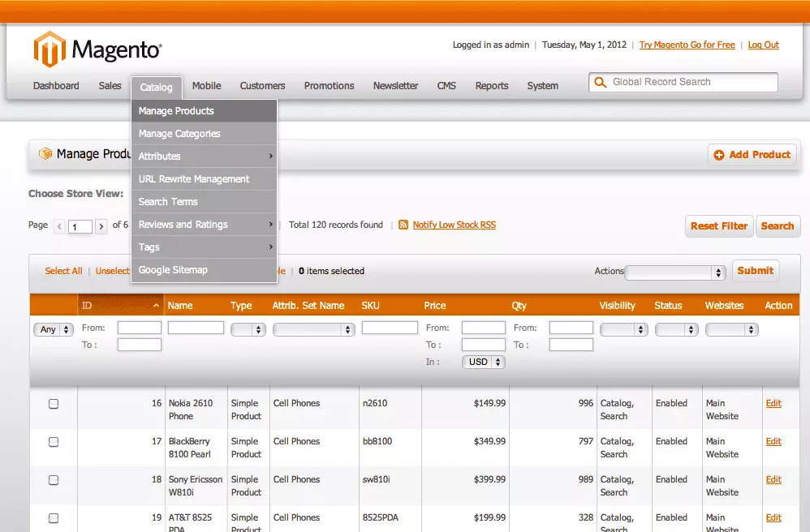Click the Reset Filter button
Screen dimensions: 810x532
point(718,226)
